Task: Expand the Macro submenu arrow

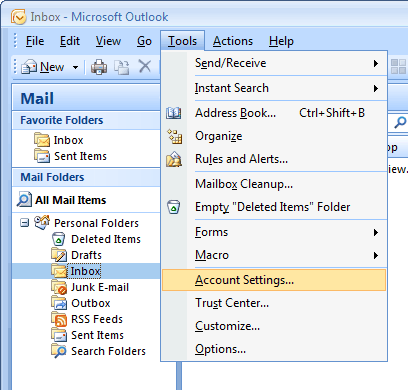Action: (376, 256)
